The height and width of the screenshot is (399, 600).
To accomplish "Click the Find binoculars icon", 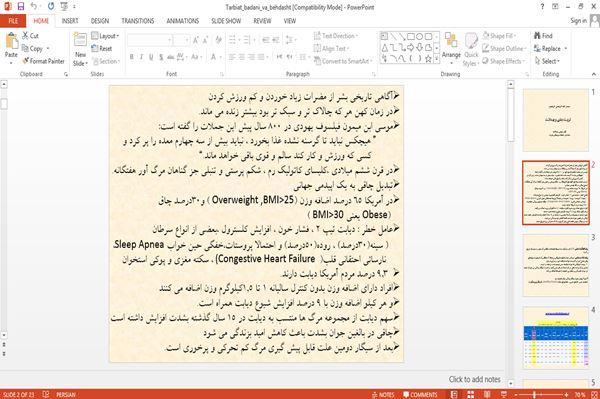I will click(538, 36).
